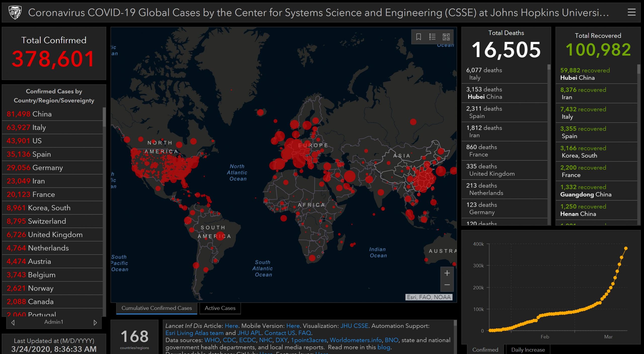Go to next list with right arrow

pyautogui.click(x=95, y=322)
